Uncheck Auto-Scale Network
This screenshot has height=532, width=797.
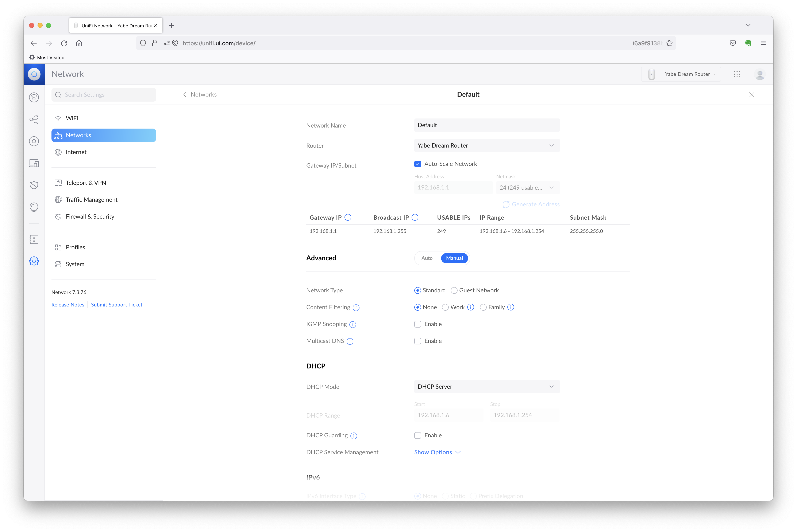tap(418, 164)
